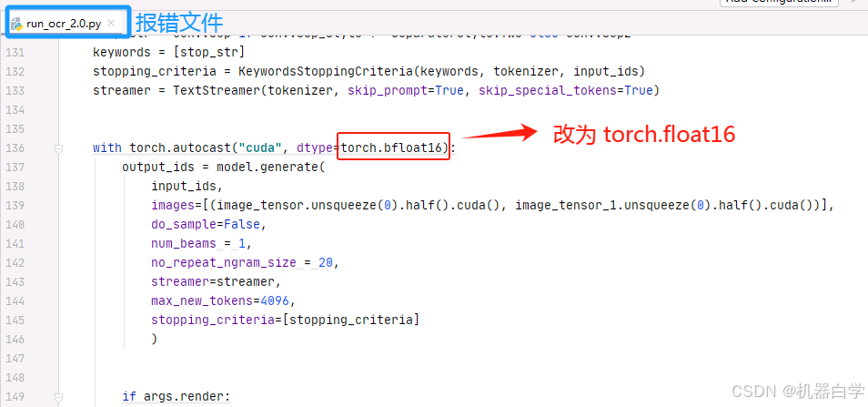
Task: Click the torch.bfloat16 dtype value
Action: [393, 148]
